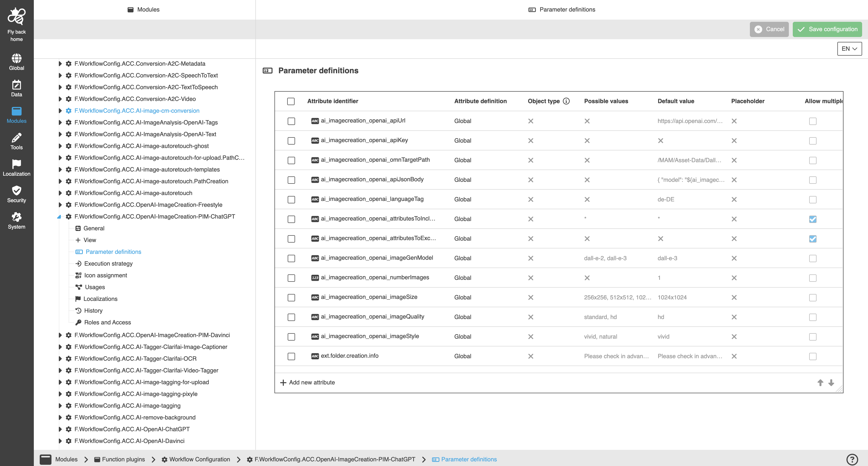The height and width of the screenshot is (466, 868).
Task: Click Workflow Configuration in breadcrumb
Action: [x=199, y=459]
